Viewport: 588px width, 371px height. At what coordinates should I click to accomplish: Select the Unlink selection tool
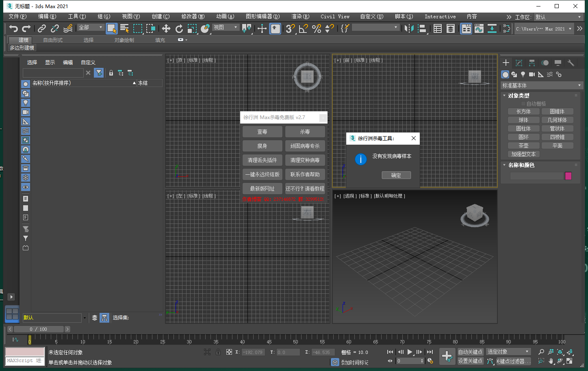(54, 28)
